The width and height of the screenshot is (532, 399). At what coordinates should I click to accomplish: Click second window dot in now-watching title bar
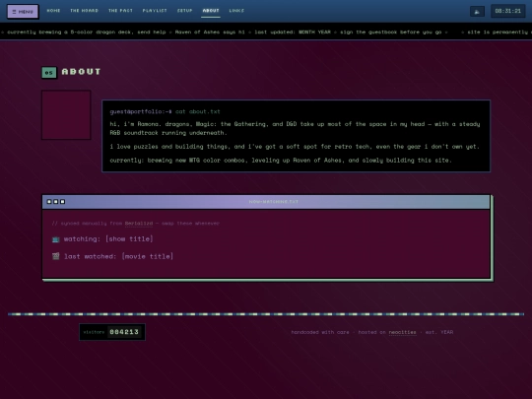coord(55,202)
